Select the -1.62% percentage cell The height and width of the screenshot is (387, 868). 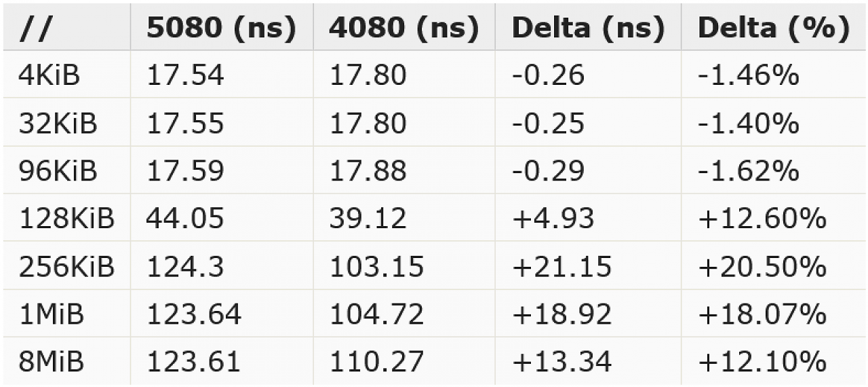pos(749,170)
